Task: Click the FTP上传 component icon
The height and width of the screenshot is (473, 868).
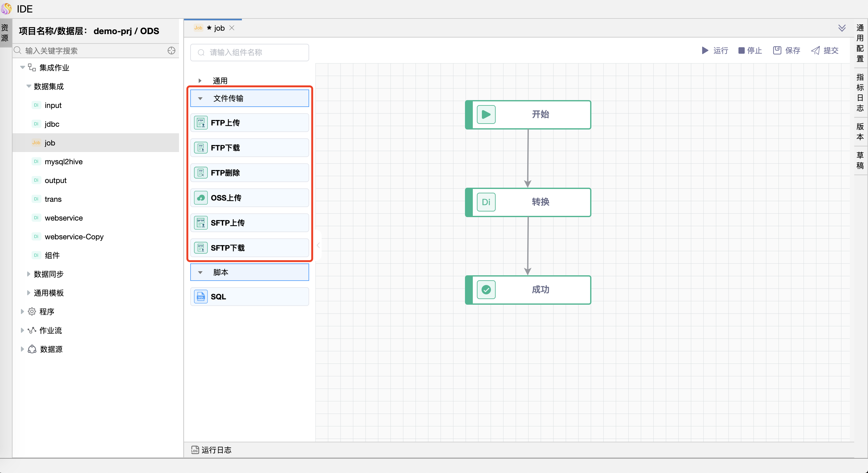Action: point(201,123)
